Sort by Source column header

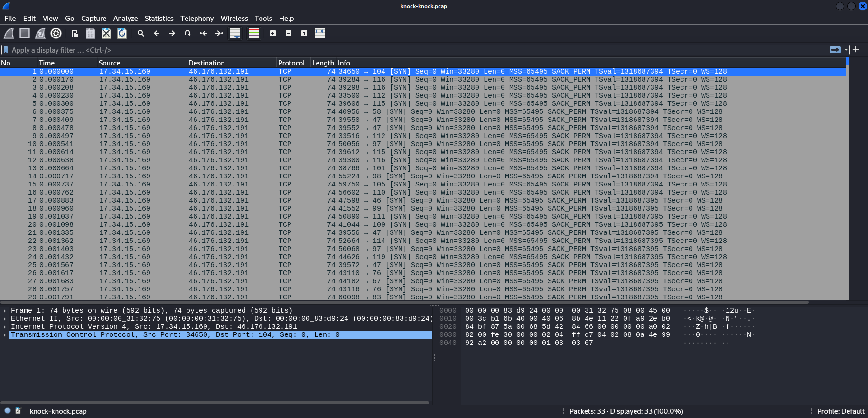coord(141,63)
